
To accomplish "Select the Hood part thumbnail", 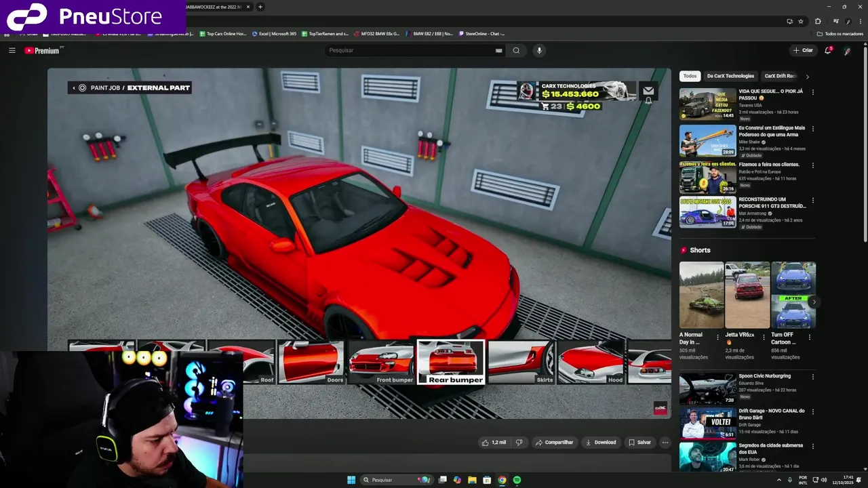I will [x=591, y=363].
